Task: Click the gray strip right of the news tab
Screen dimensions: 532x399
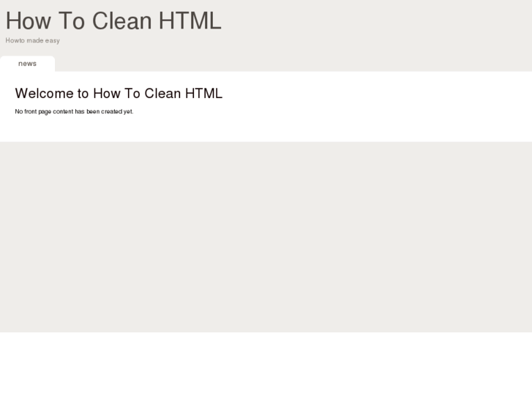Action: 293,64
